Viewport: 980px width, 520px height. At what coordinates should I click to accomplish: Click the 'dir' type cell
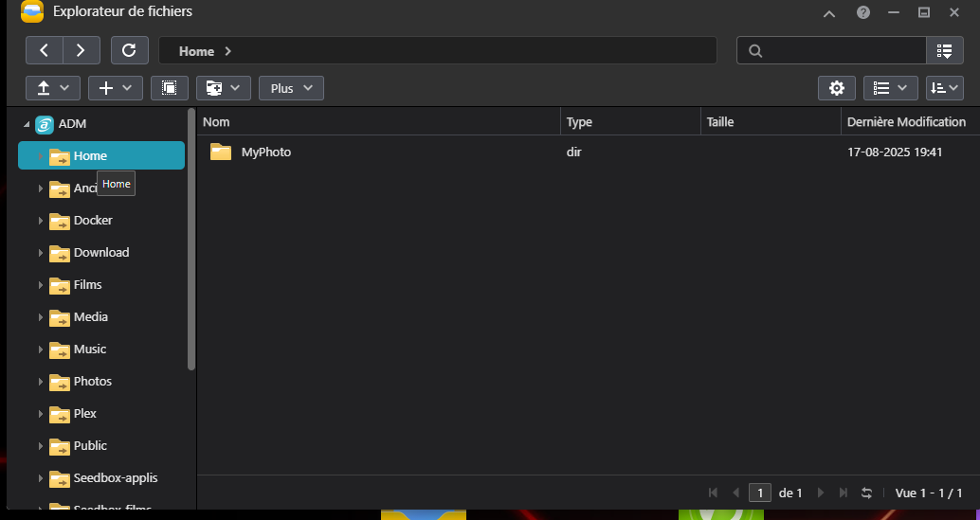[x=573, y=152]
